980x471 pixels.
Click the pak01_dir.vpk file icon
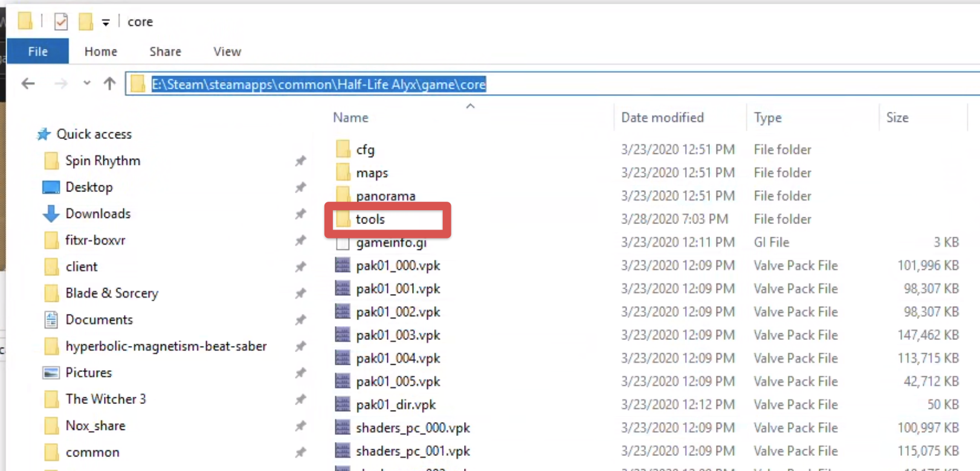(x=343, y=404)
